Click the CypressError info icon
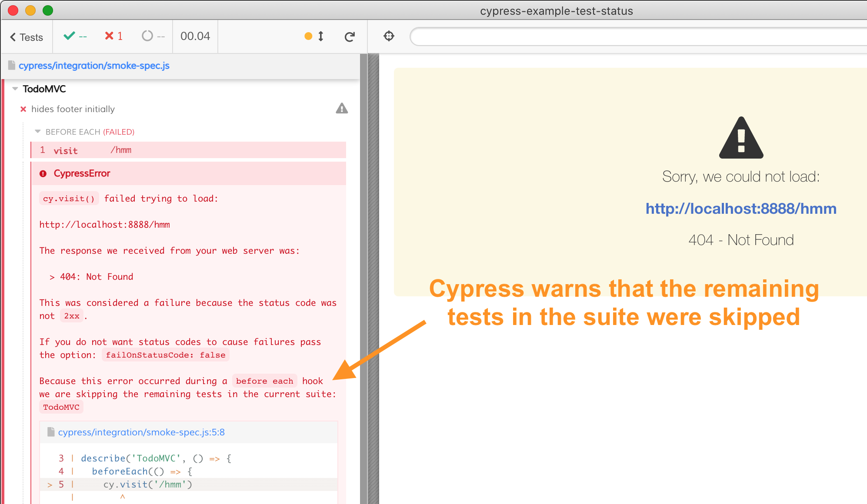 [43, 173]
